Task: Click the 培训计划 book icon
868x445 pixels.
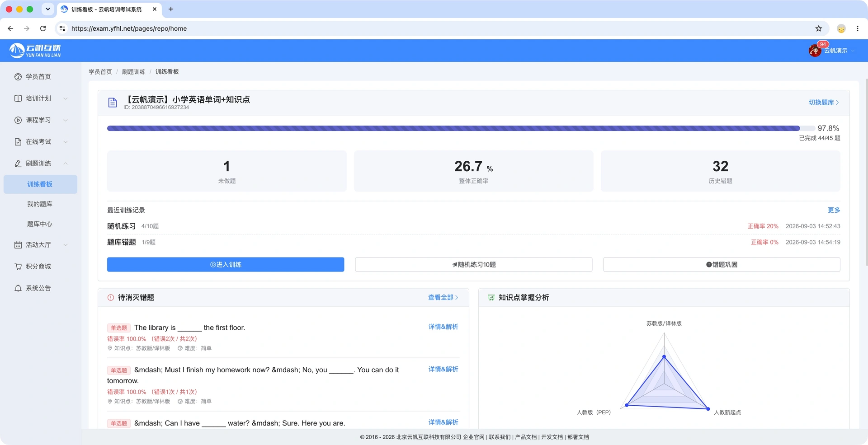Action: (18, 98)
